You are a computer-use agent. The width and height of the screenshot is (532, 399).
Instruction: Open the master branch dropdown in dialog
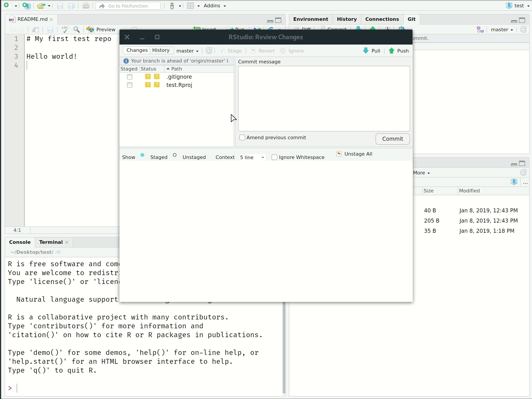pos(187,51)
